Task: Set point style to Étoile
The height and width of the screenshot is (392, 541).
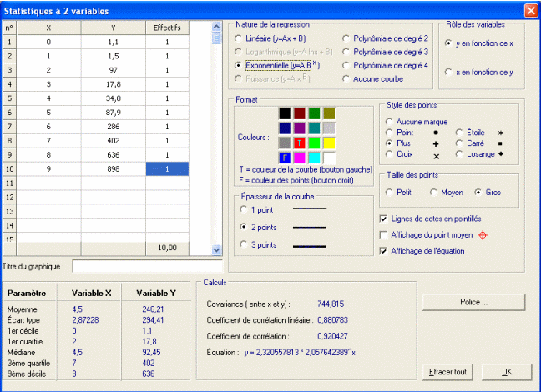Action: tap(460, 132)
